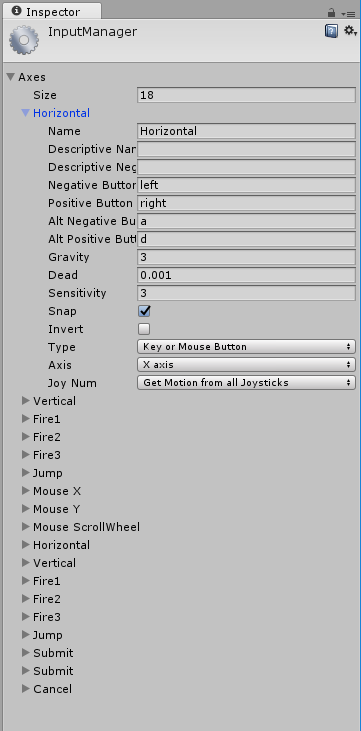Viewport: 361px width, 731px height.
Task: Collapse the expanded Horizontal axis entry
Action: pyautogui.click(x=26, y=113)
